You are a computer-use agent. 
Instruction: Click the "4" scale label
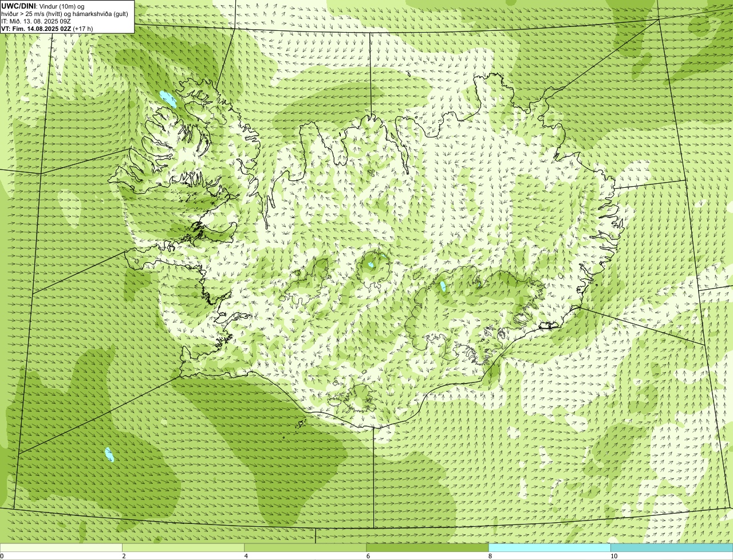pyautogui.click(x=246, y=556)
